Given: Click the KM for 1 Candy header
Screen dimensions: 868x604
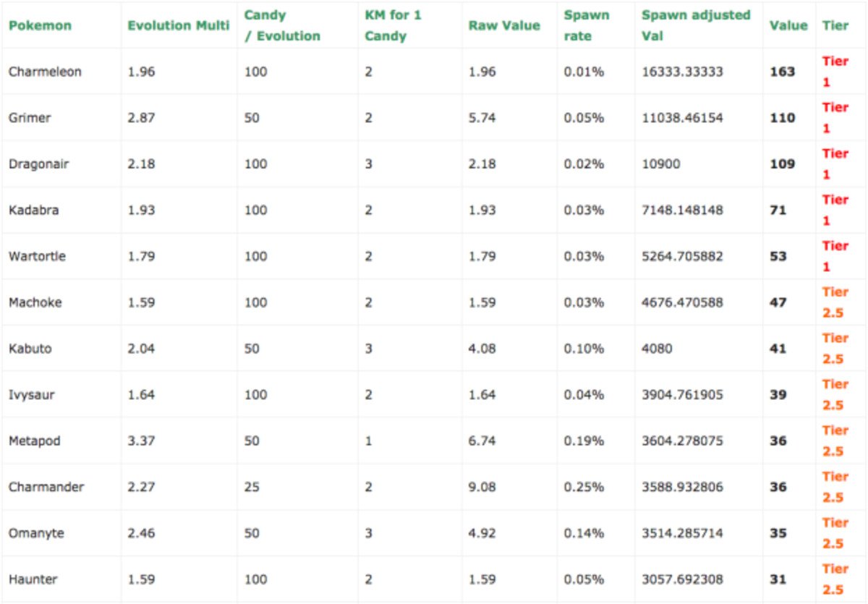Looking at the screenshot, I should (393, 25).
